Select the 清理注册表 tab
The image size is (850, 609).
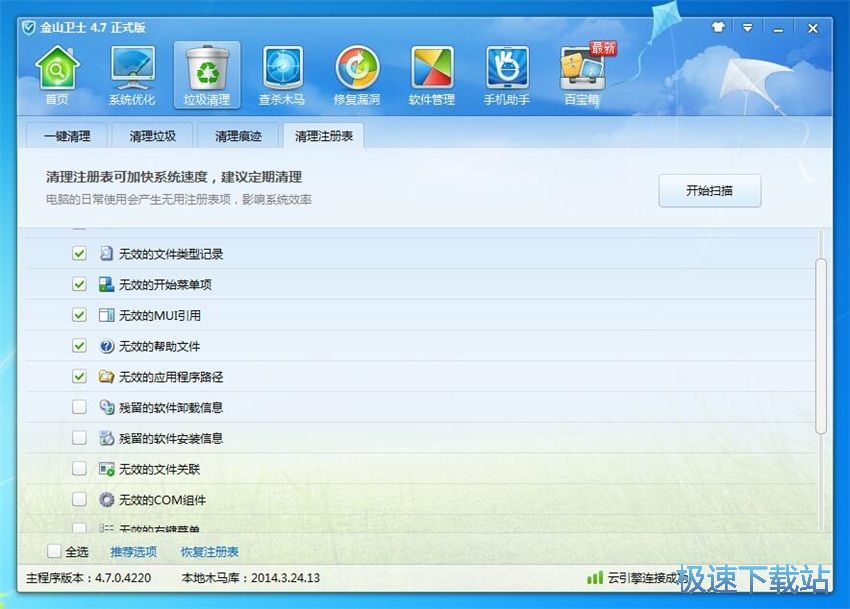324,136
